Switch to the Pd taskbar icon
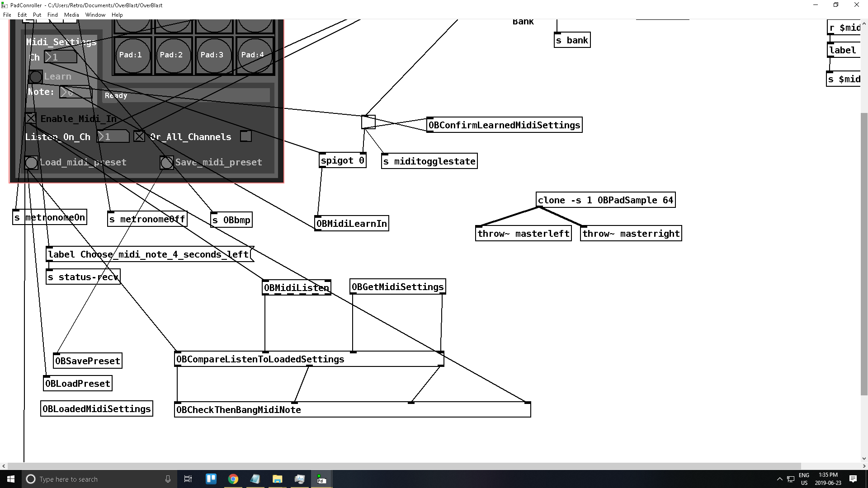 pos(321,479)
